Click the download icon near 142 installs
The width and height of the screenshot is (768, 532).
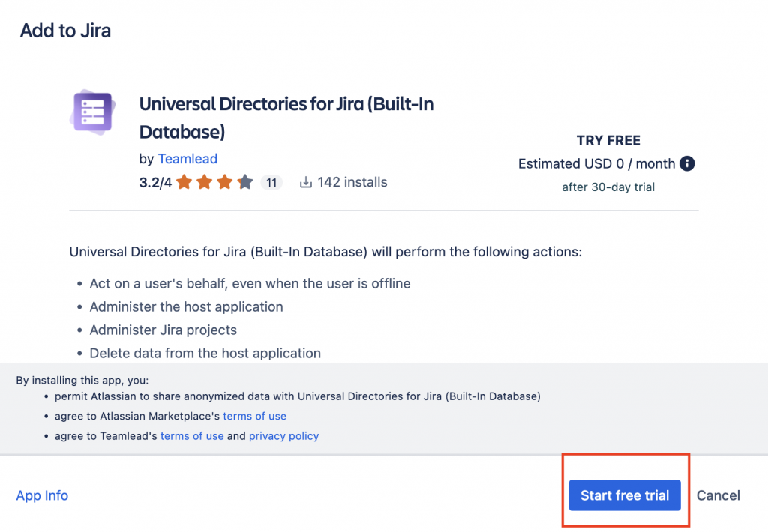pos(305,182)
